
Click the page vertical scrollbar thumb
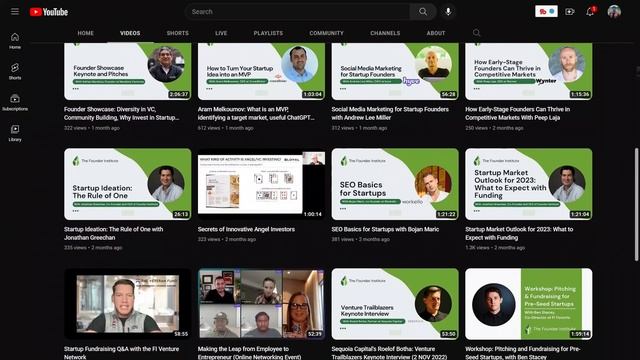[636, 204]
